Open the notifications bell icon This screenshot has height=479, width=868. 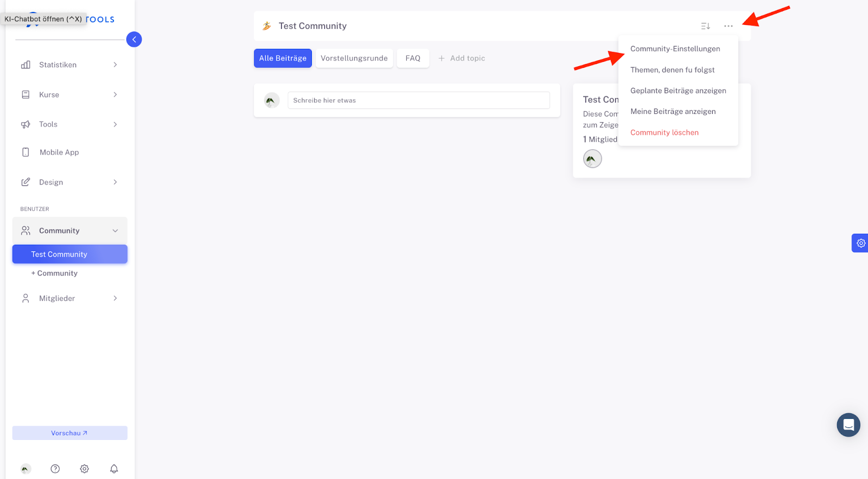[114, 469]
